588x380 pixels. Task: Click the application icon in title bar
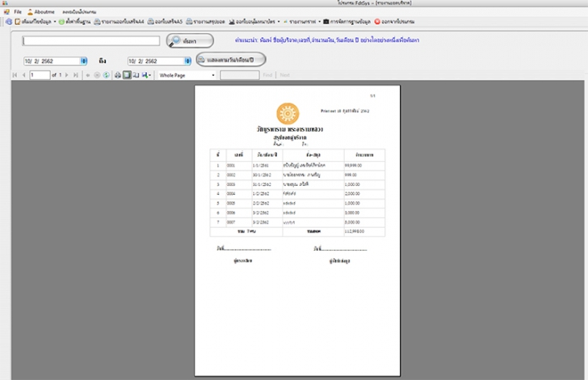(x=5, y=3)
